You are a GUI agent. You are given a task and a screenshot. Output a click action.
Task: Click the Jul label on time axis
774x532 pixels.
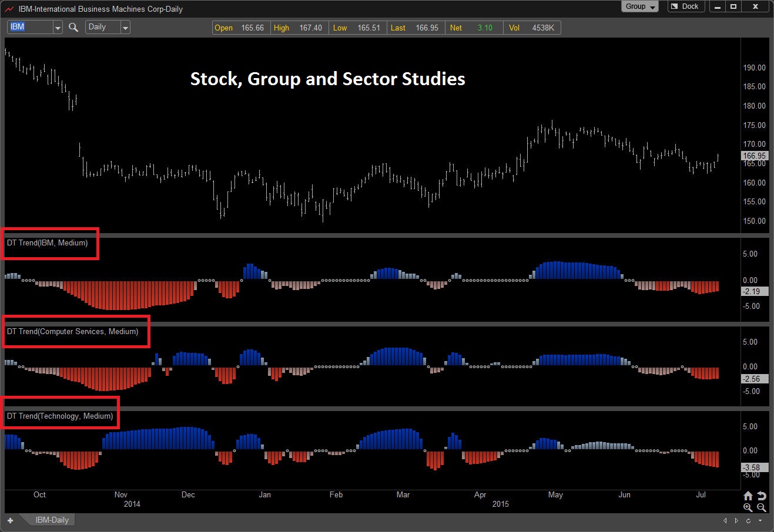(x=701, y=494)
